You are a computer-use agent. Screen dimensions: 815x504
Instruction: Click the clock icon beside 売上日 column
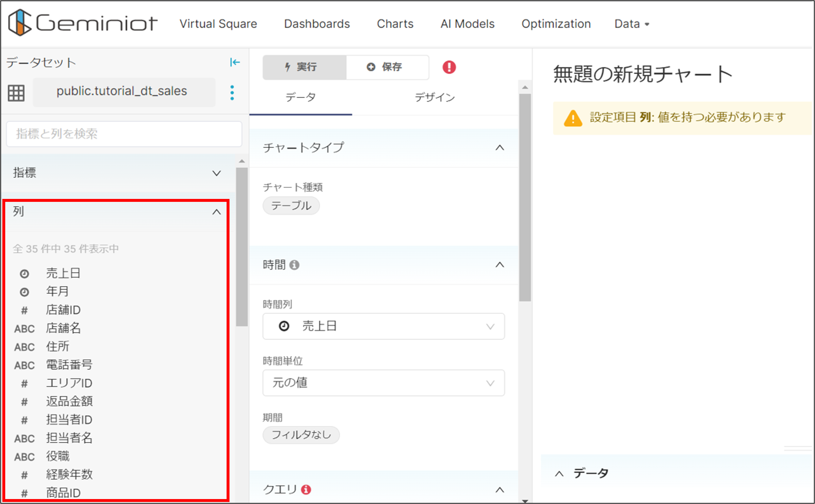click(24, 274)
